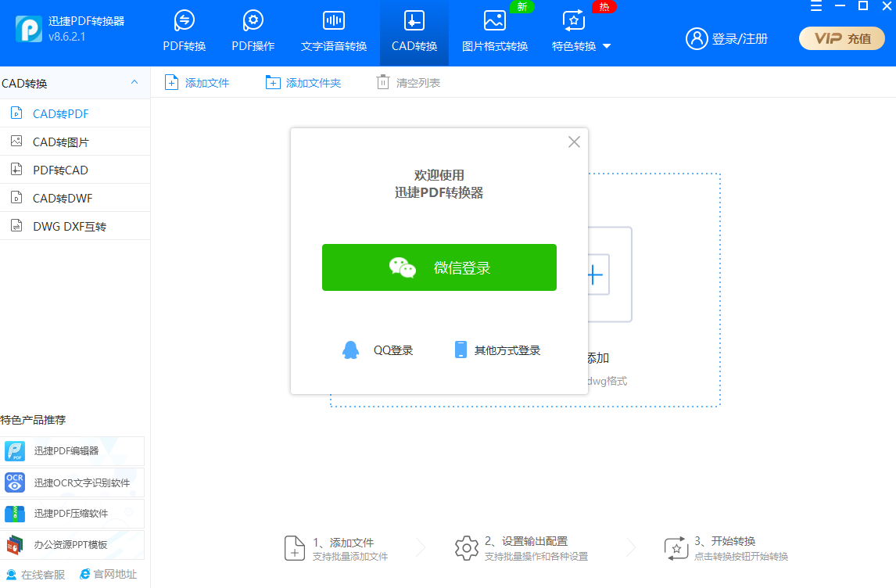The height and width of the screenshot is (588, 896).
Task: Click the CAD转DWF file icon
Action: click(16, 197)
